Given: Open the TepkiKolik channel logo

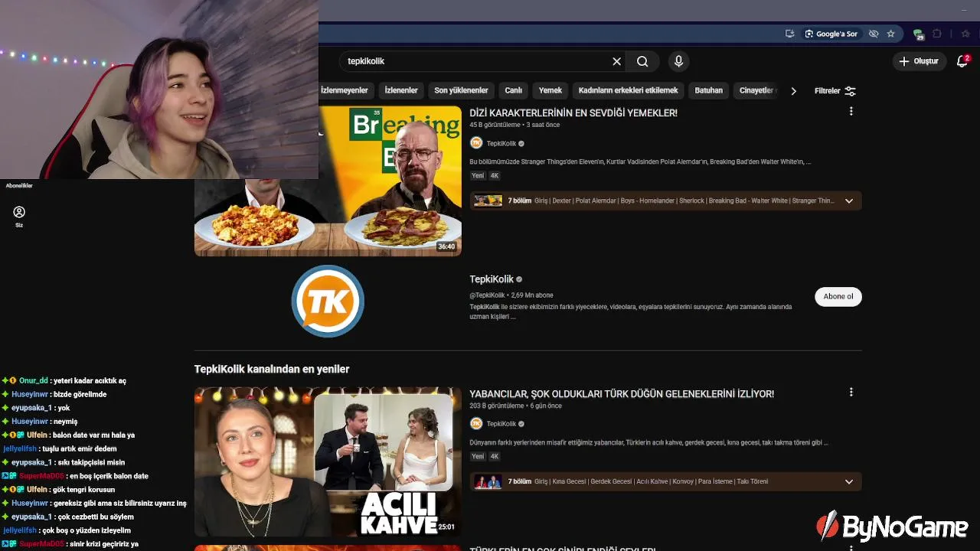Looking at the screenshot, I should [x=328, y=301].
